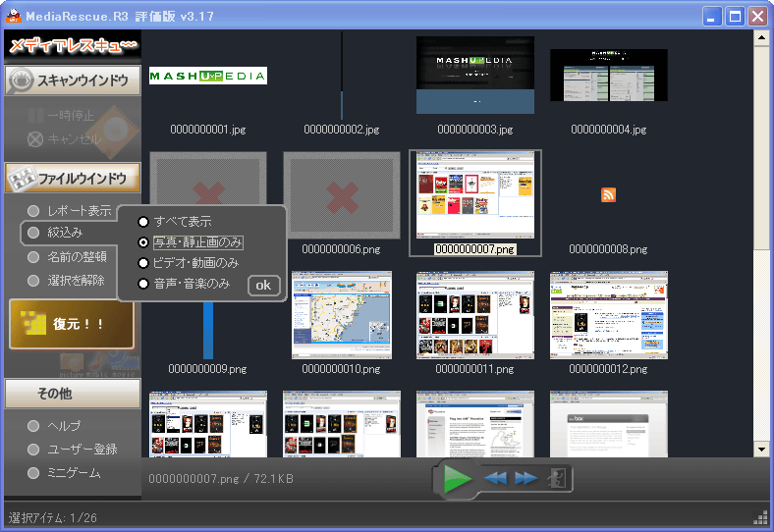Screen dimensions: 774x532
Task: Open ヘルプ from the その他 list
Action: click(54, 425)
